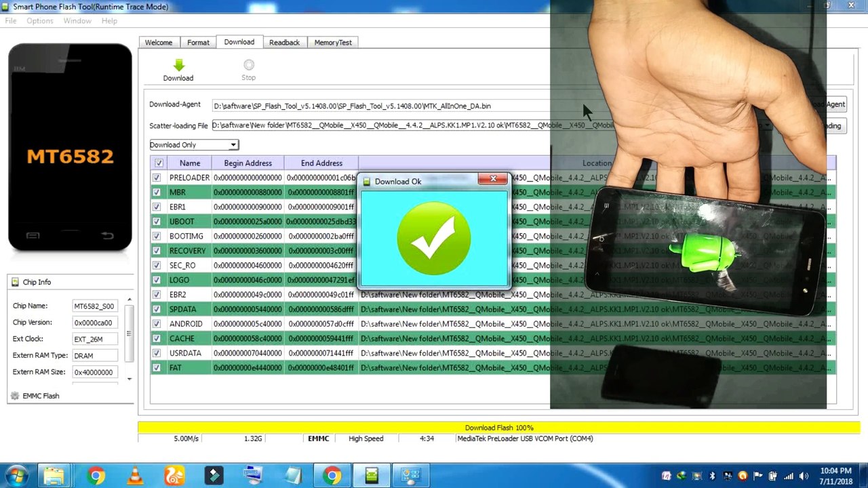Click the MediaTek PreLoader USB VCOM Port status
This screenshot has width=868, height=488.
click(x=526, y=439)
